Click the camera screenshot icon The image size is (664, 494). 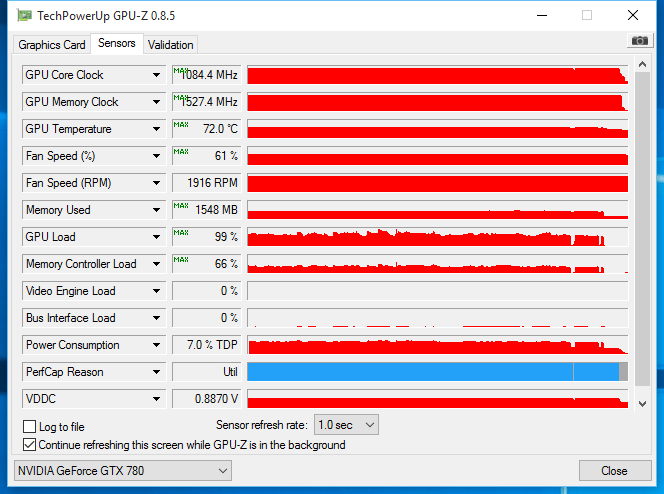pyautogui.click(x=639, y=41)
